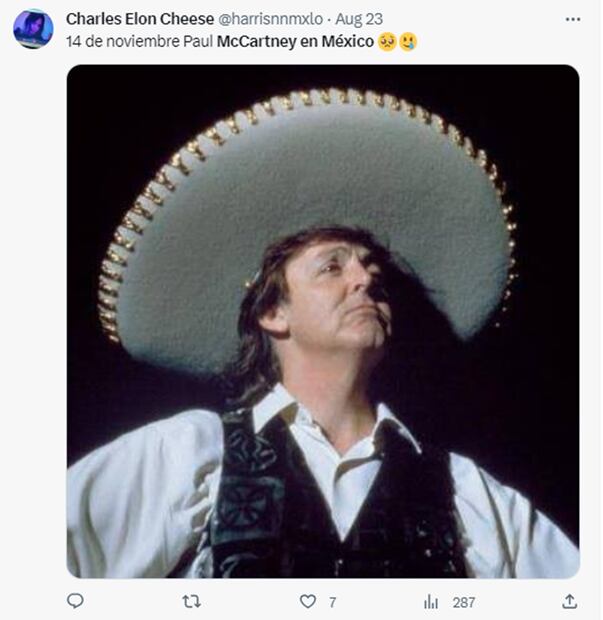Retweet the post using the repost icon

coord(191,601)
